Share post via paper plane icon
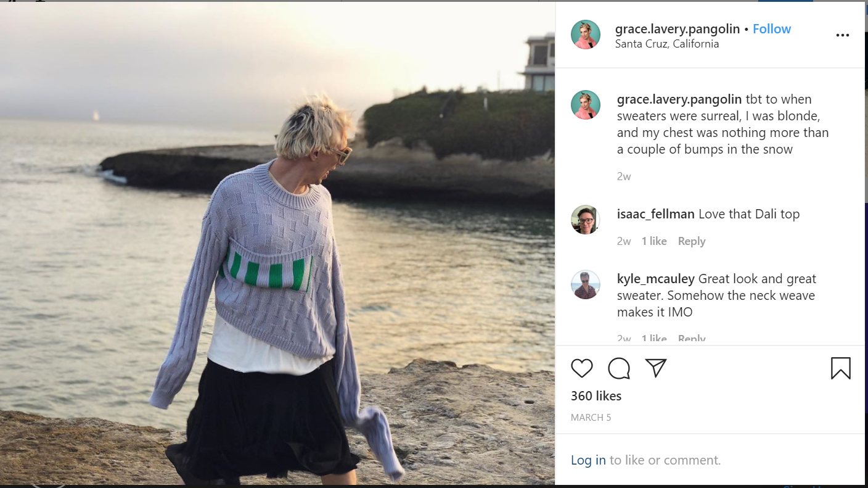 pyautogui.click(x=656, y=368)
